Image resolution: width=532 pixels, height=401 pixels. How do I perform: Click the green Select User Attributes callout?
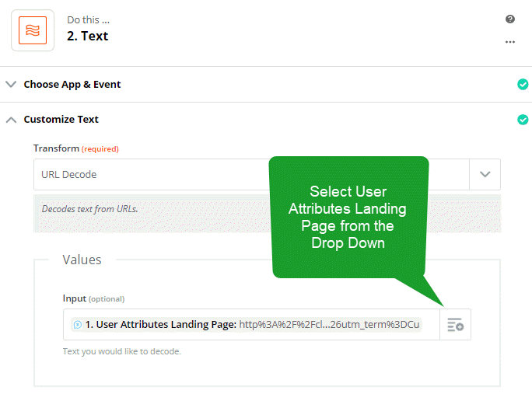(348, 217)
